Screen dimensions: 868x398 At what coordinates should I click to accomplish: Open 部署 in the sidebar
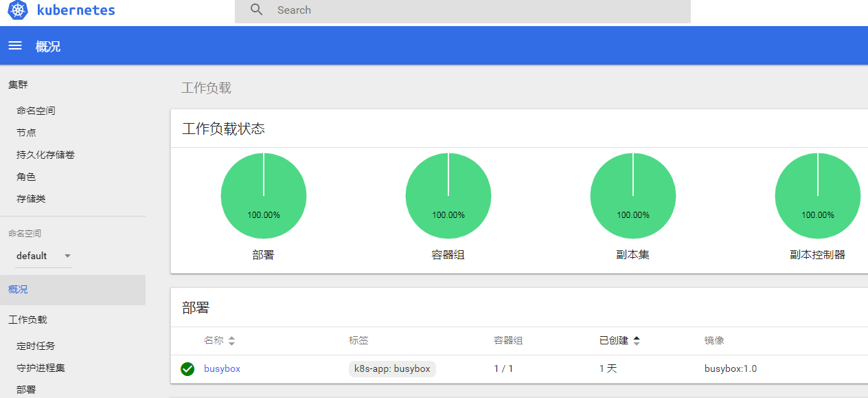coord(26,390)
